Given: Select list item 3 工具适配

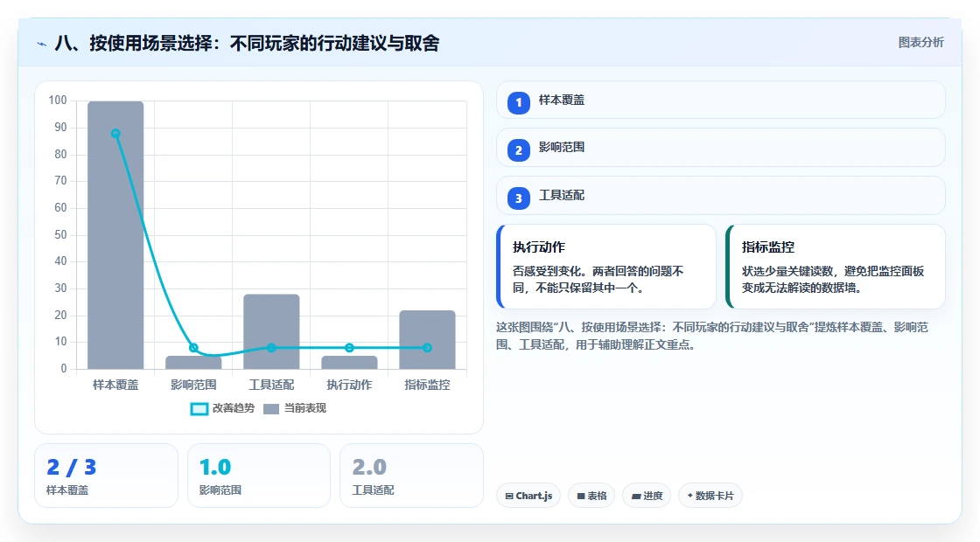Looking at the screenshot, I should point(721,196).
